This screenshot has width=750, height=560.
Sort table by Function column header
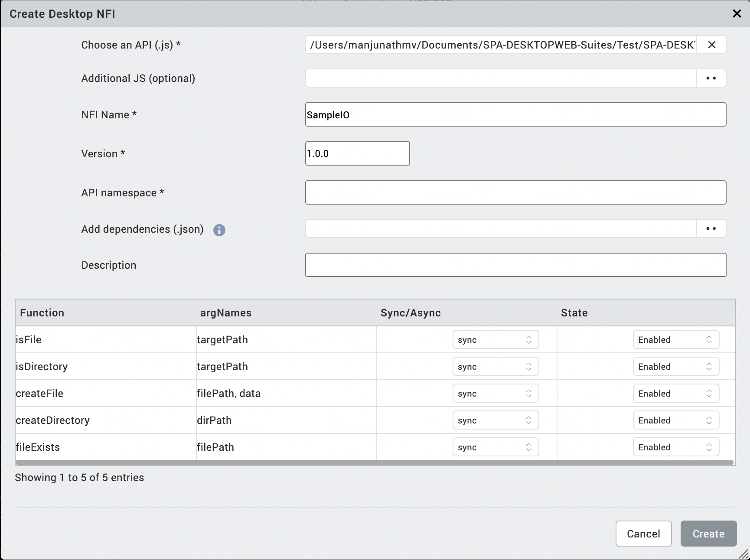42,313
